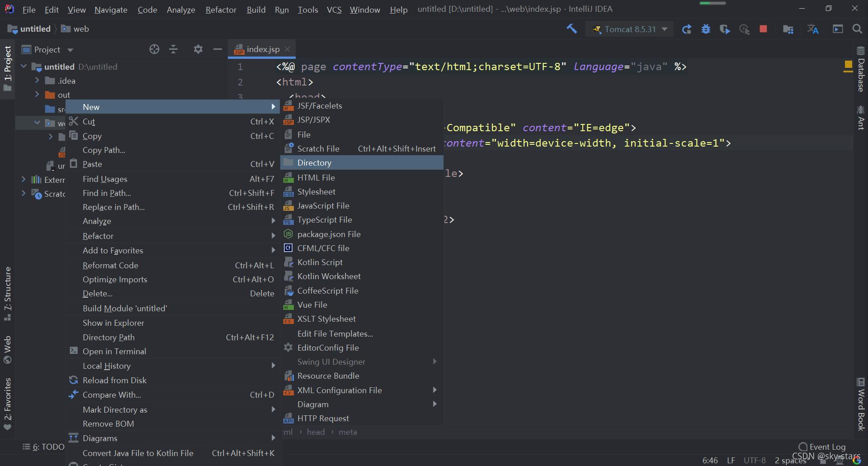Click the Expand/Collapse All icon in Project panel
The height and width of the screenshot is (466, 868).
point(173,49)
